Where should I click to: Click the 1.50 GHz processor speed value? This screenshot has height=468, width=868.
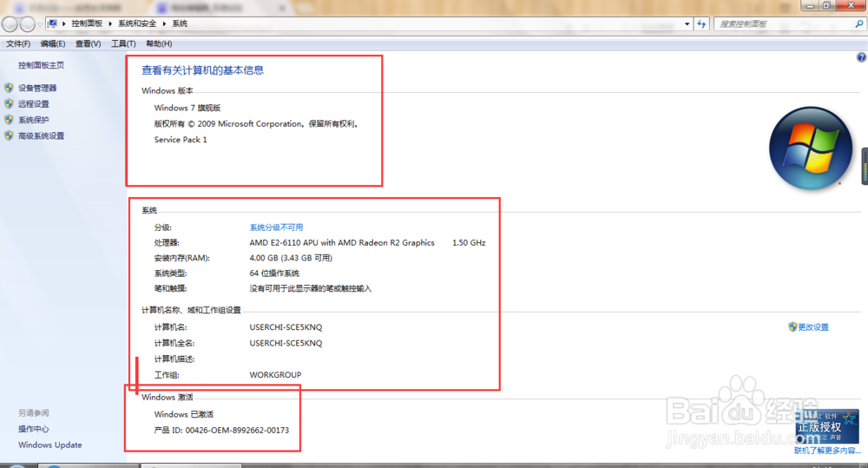tap(469, 242)
